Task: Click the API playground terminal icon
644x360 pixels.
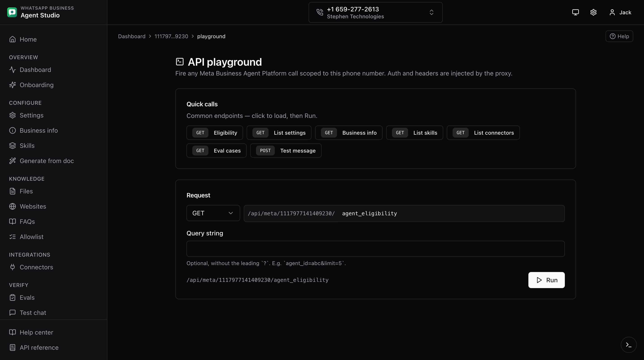Action: [x=180, y=62]
